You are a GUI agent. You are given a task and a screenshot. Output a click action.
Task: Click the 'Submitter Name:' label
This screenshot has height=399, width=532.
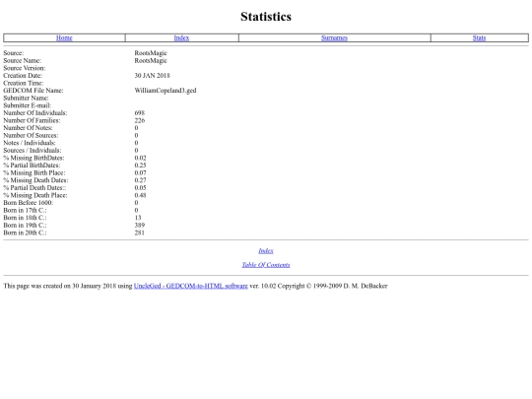point(27,98)
